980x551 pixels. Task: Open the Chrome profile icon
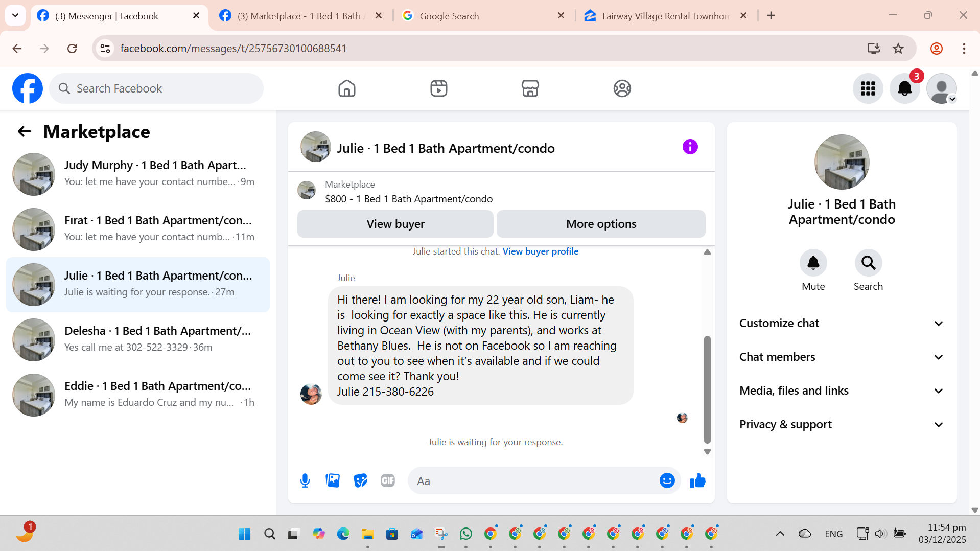click(937, 49)
